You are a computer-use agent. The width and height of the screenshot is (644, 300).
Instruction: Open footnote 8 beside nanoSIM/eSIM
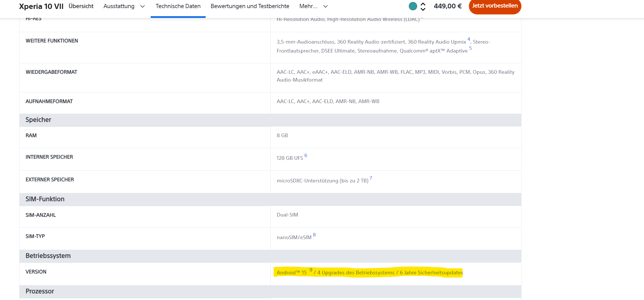(x=314, y=235)
